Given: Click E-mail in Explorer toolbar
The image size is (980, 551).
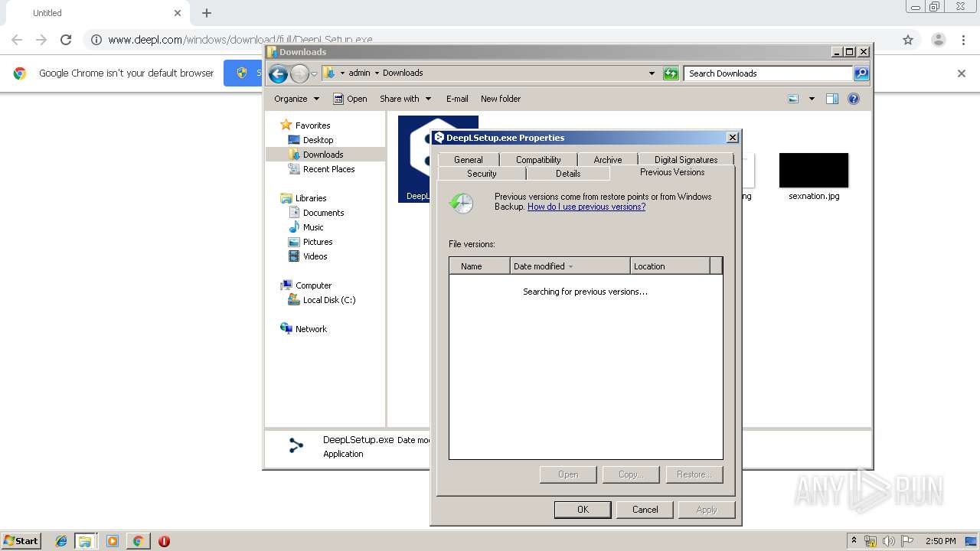Looking at the screenshot, I should [x=457, y=99].
